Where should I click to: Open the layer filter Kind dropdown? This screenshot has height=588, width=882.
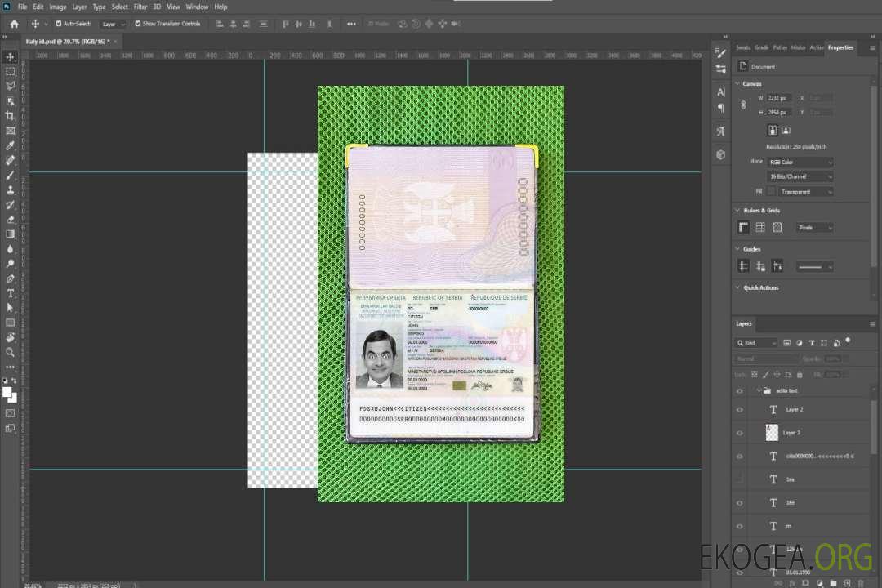point(756,343)
